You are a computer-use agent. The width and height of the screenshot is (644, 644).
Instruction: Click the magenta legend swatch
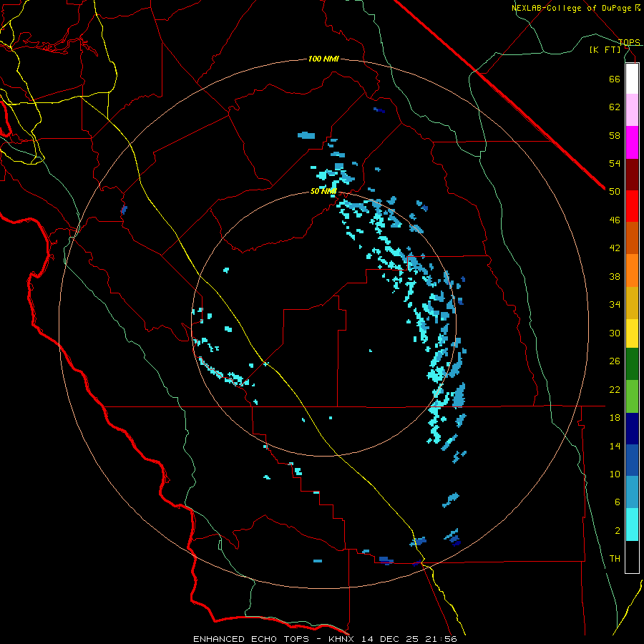click(x=632, y=142)
